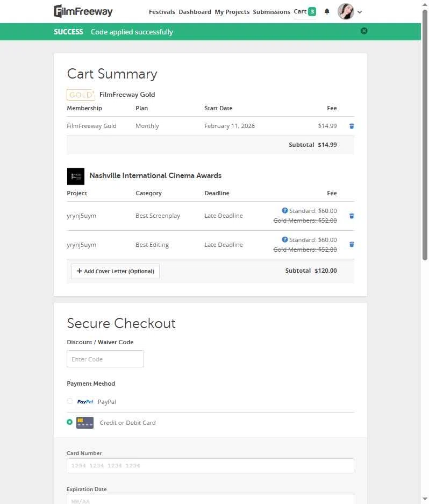The image size is (429, 504).
Task: Click the PayPal logo
Action: point(85,402)
